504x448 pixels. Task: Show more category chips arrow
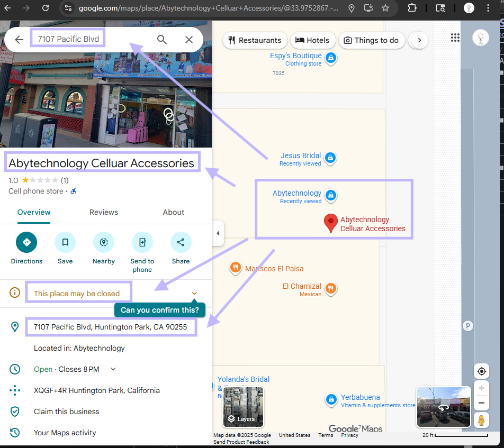click(x=419, y=40)
